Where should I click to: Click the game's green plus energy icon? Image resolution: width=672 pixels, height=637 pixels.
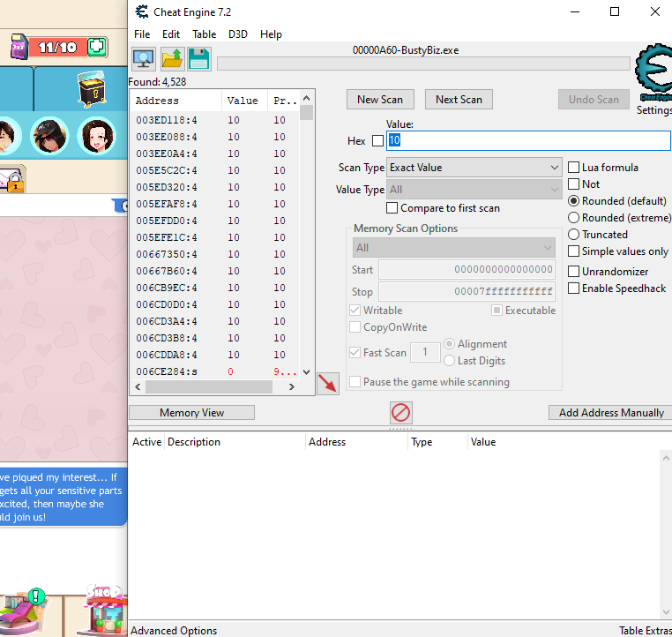(x=97, y=47)
